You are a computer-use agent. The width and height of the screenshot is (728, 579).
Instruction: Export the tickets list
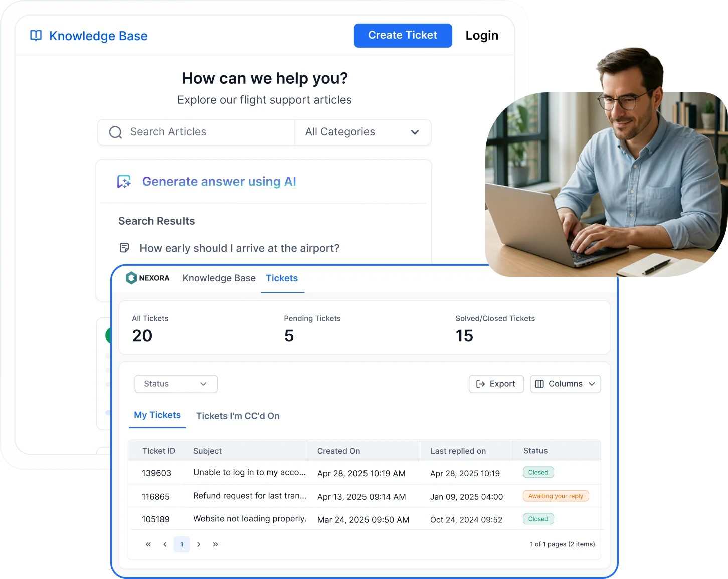(496, 384)
